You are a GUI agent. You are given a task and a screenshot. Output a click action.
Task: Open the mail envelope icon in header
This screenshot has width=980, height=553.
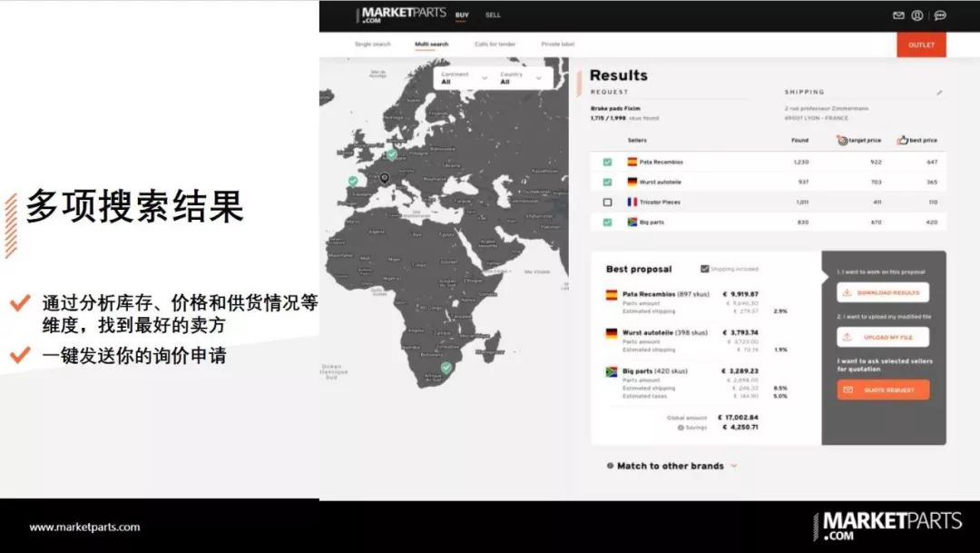[x=898, y=15]
